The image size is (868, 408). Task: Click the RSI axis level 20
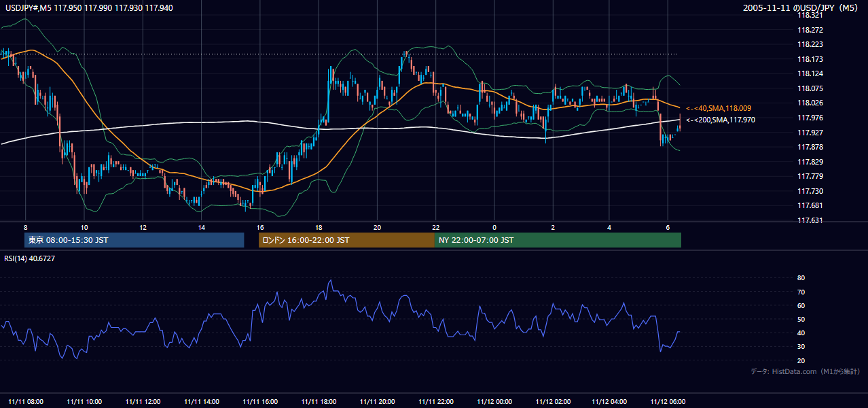coord(801,360)
